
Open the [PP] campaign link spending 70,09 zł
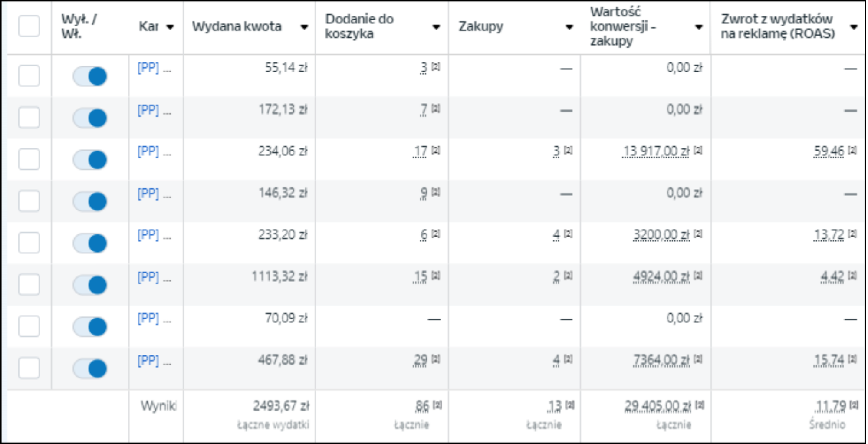(x=148, y=318)
